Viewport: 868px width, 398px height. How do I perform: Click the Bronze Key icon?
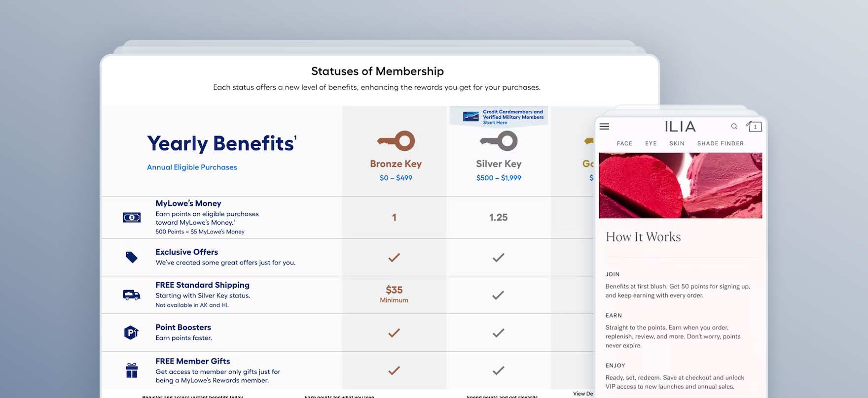[x=396, y=141]
